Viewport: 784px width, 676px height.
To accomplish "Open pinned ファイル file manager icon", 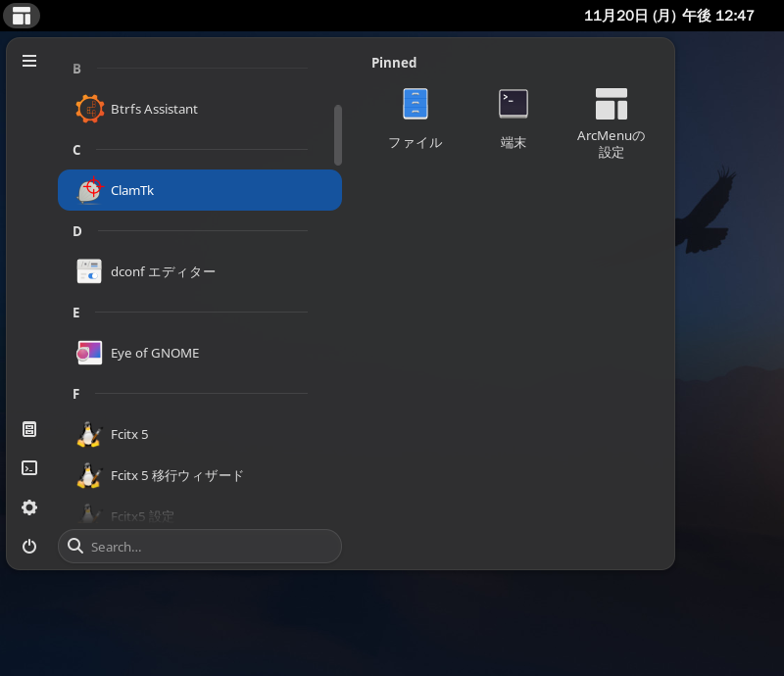I will click(416, 104).
